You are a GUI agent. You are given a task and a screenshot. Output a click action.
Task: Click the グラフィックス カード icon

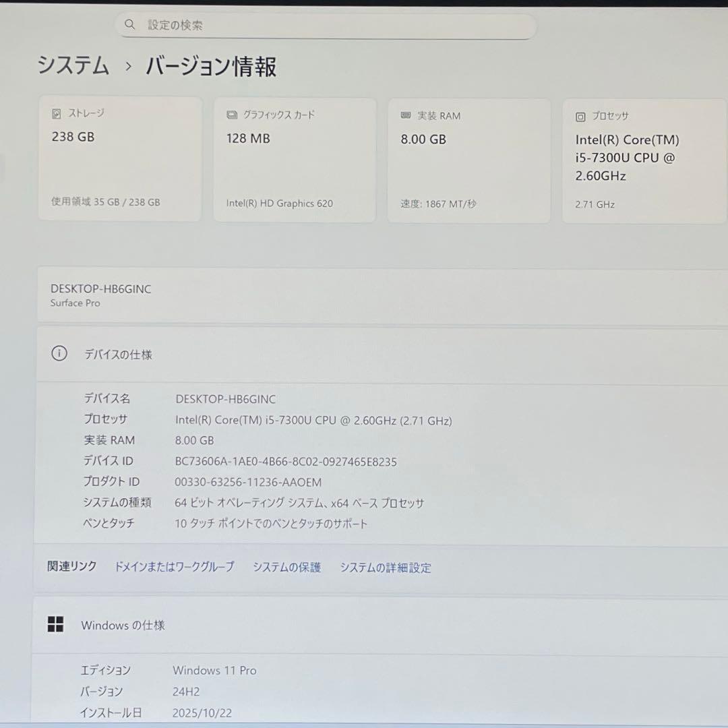click(x=232, y=115)
